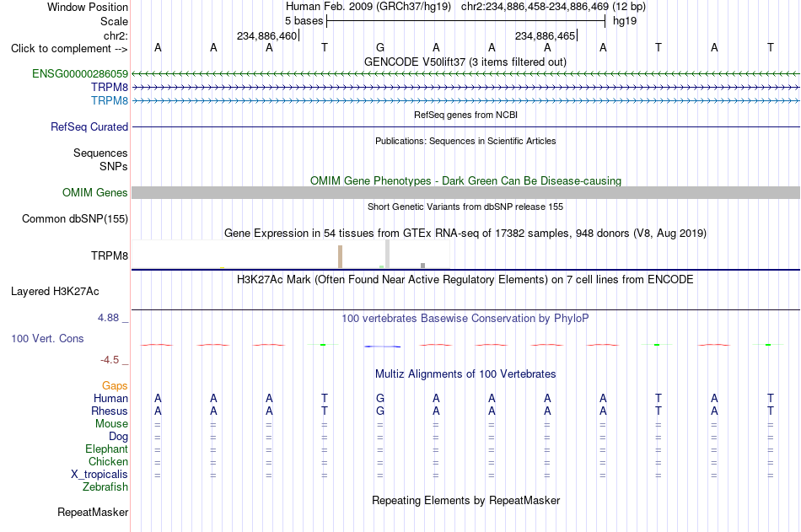
Task: Click the RepeatMasker track label
Action: click(93, 512)
